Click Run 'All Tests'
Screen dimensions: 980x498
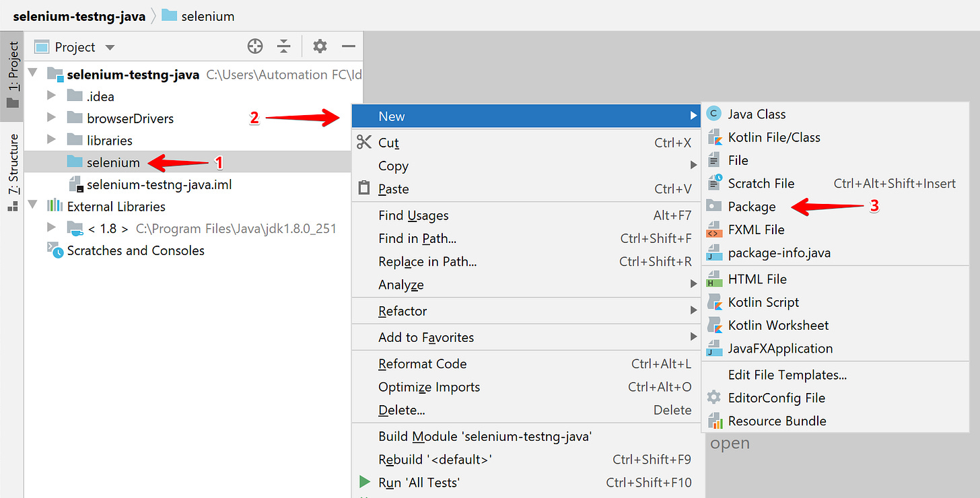(x=527, y=483)
